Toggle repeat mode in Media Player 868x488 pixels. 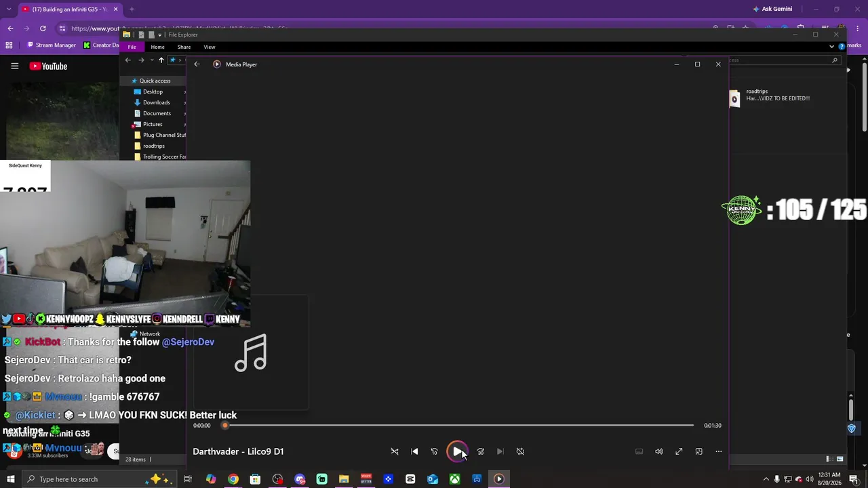point(520,451)
